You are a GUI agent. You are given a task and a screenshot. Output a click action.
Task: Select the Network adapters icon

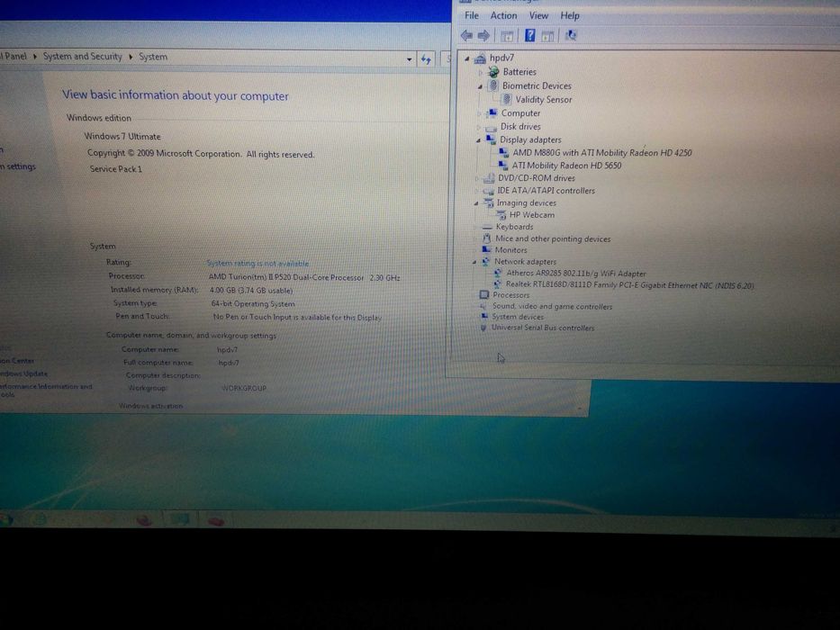click(486, 261)
